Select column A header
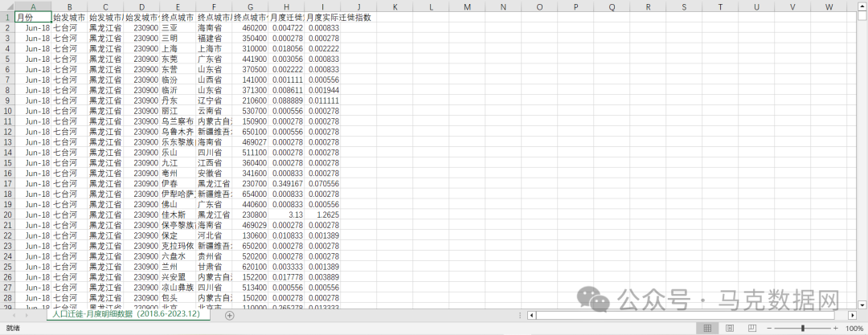The height and width of the screenshot is (335, 868). pos(33,6)
